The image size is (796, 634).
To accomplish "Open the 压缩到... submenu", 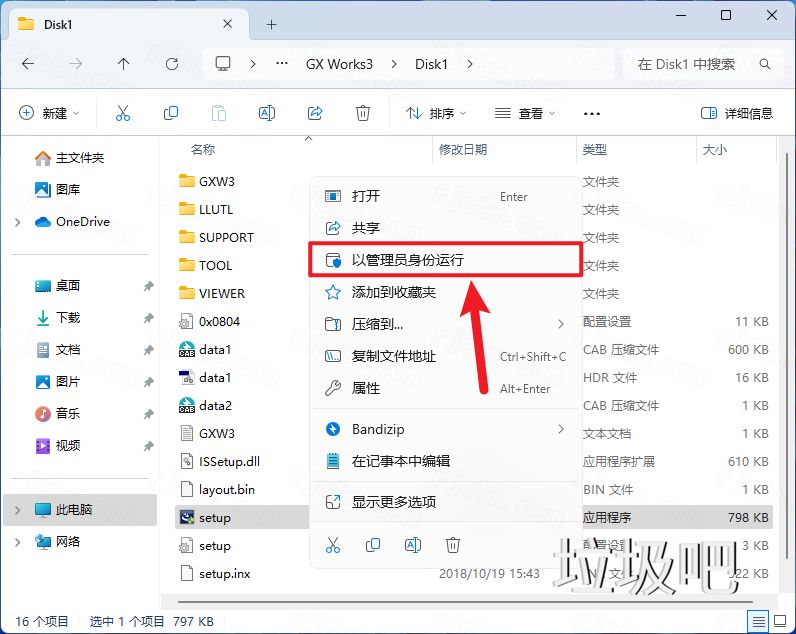I will click(x=447, y=324).
